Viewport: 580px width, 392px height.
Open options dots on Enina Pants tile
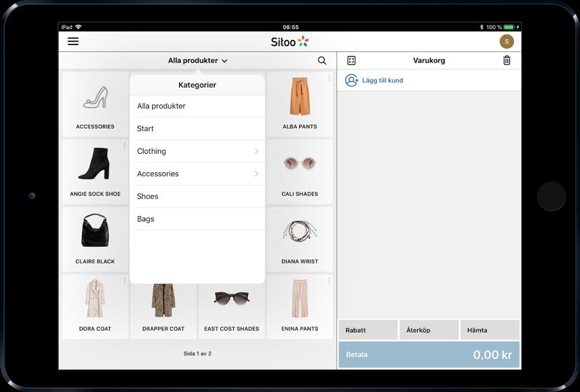pos(329,281)
